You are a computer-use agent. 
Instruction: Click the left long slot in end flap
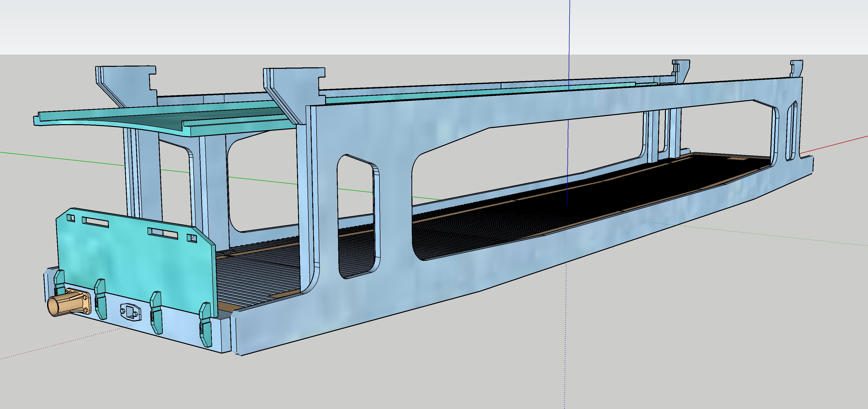(95, 222)
